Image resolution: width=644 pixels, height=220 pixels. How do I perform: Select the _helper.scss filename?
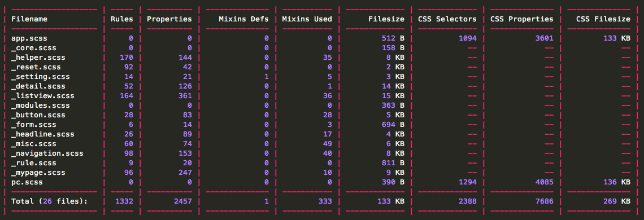tap(38, 58)
